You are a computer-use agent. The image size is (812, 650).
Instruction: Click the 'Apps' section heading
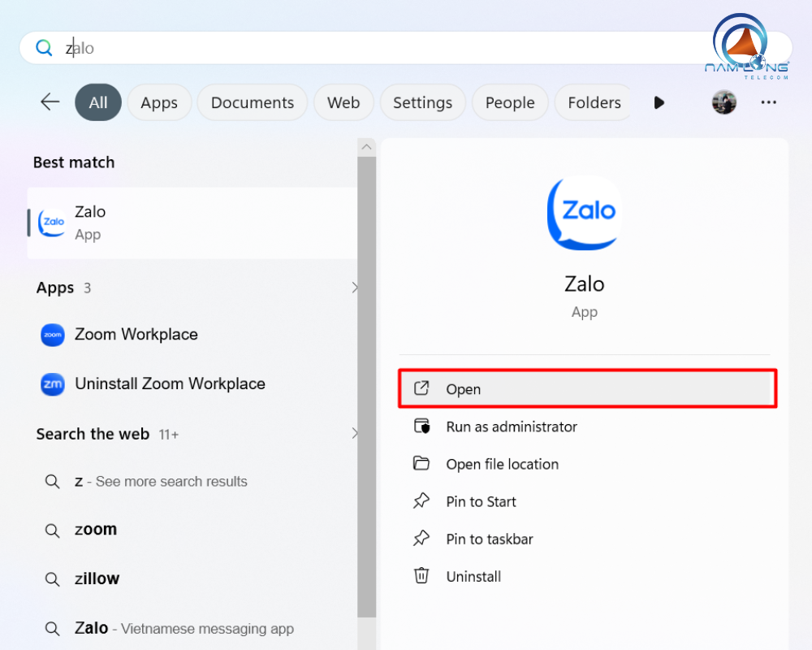click(55, 288)
